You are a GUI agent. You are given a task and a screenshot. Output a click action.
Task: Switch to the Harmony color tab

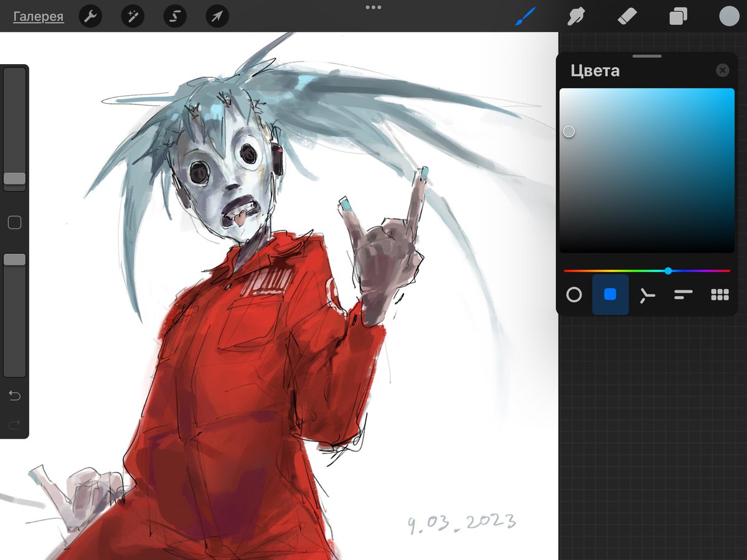click(647, 295)
